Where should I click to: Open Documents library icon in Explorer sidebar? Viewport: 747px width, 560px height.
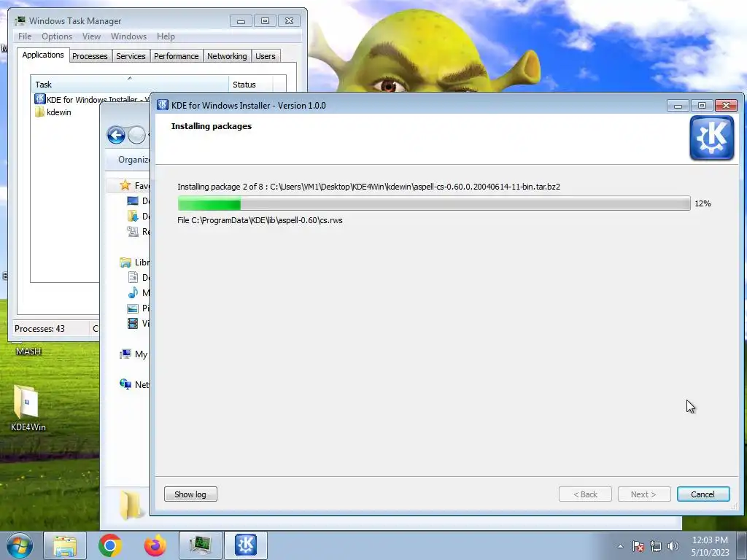pos(133,277)
